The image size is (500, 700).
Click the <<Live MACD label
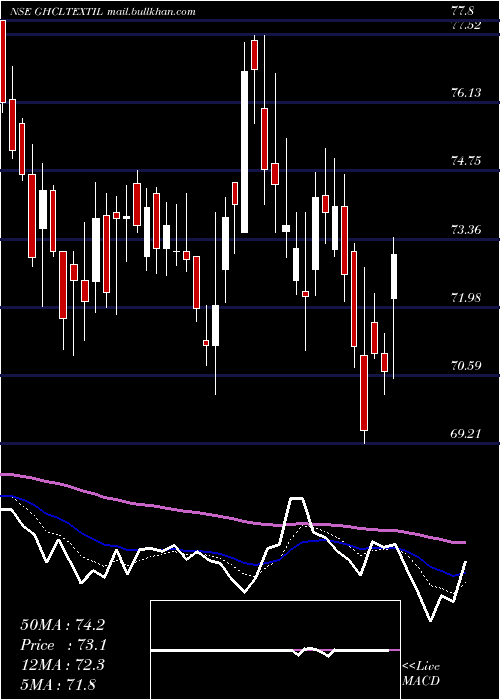pyautogui.click(x=421, y=673)
